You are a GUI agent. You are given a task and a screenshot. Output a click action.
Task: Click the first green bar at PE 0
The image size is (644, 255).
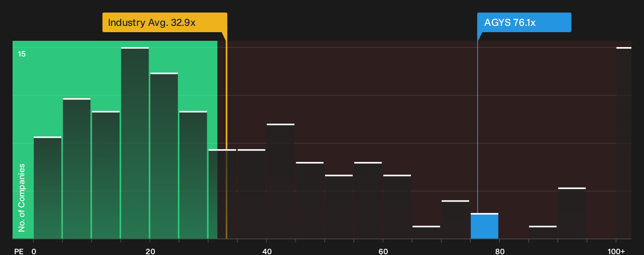coord(48,188)
